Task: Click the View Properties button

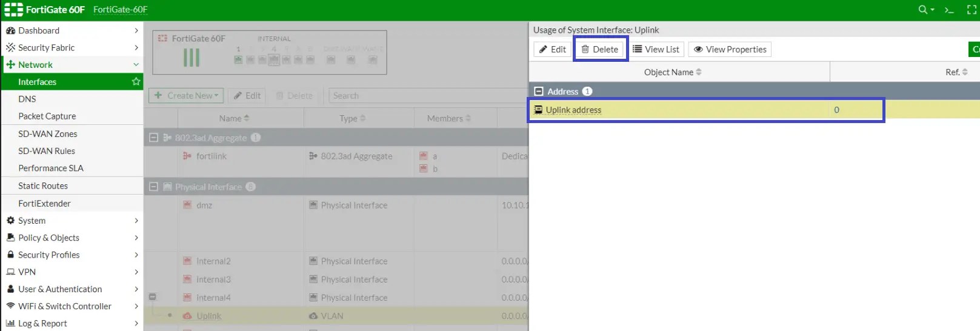Action: pos(730,49)
